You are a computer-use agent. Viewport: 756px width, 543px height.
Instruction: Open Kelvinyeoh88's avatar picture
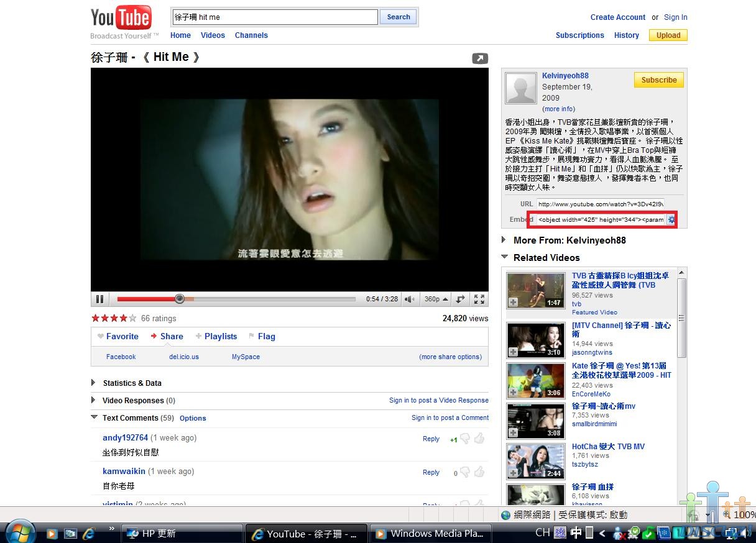pyautogui.click(x=520, y=88)
